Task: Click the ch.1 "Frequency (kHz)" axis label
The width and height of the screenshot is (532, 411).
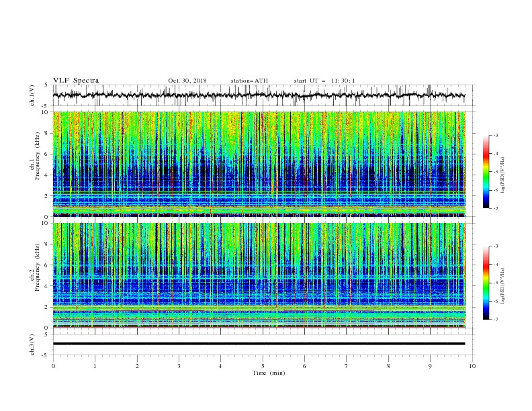Action: pos(38,156)
